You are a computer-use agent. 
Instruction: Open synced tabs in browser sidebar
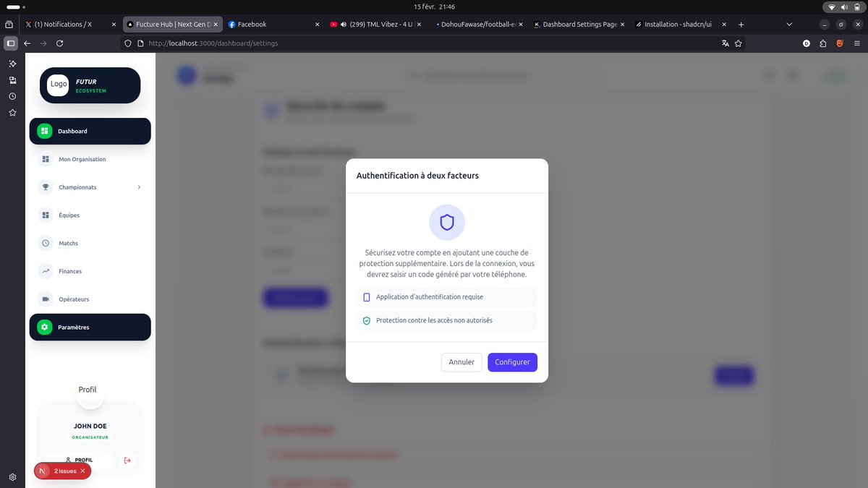pyautogui.click(x=12, y=80)
